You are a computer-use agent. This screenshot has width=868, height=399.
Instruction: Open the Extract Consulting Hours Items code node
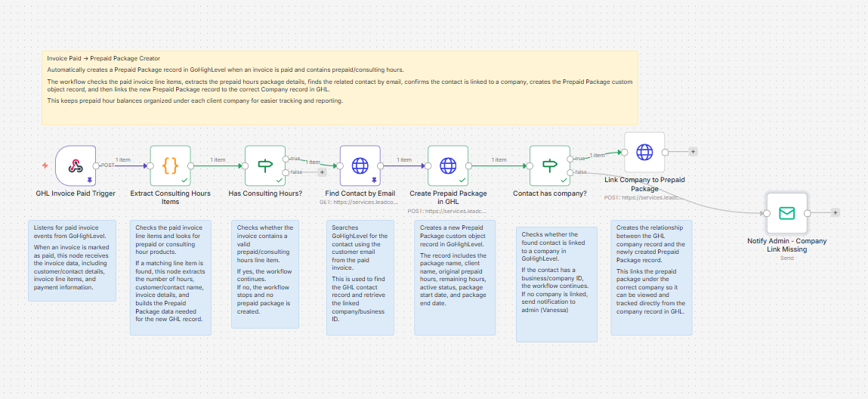pos(171,165)
